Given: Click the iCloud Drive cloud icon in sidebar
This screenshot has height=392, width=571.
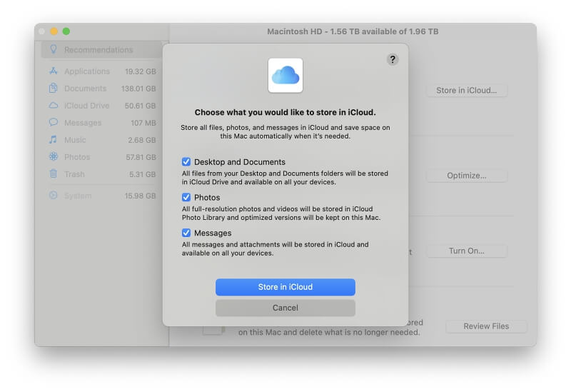Looking at the screenshot, I should click(x=54, y=105).
